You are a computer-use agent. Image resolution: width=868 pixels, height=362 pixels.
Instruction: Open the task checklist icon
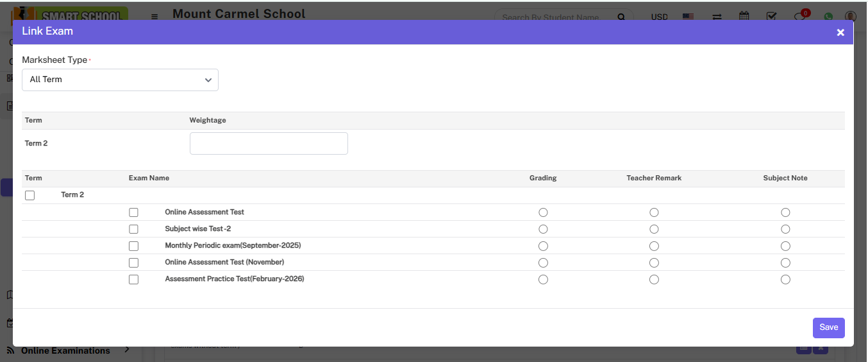(x=772, y=17)
